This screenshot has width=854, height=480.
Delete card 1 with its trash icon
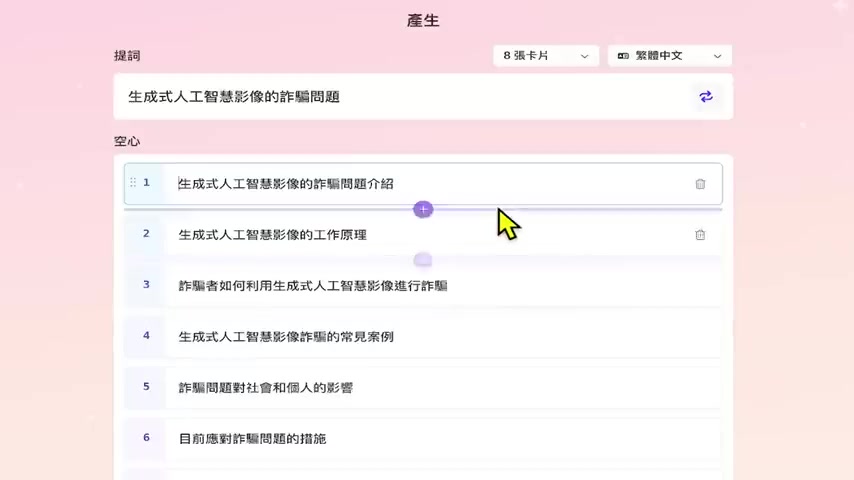click(700, 184)
